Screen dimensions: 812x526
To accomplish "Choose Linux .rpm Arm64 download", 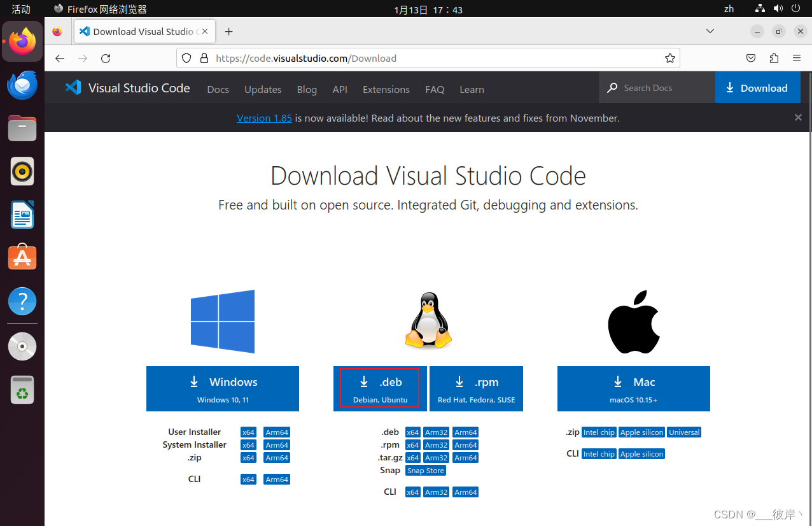I will (x=466, y=445).
